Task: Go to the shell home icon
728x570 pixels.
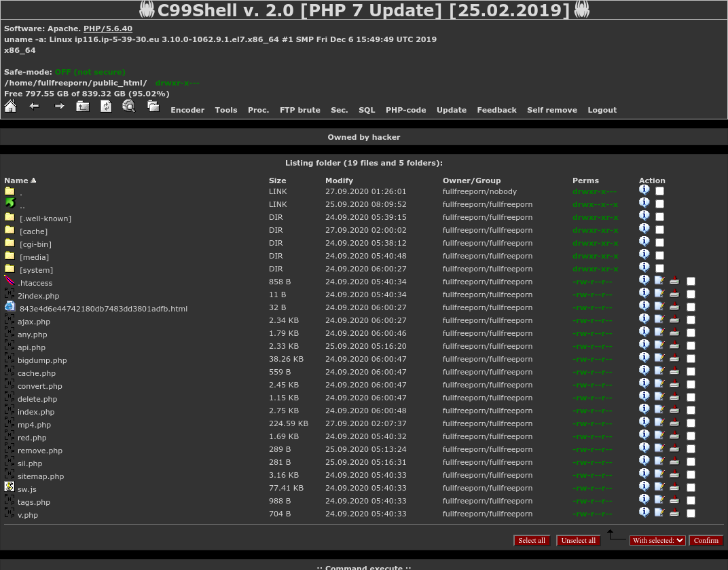Action: tap(10, 107)
